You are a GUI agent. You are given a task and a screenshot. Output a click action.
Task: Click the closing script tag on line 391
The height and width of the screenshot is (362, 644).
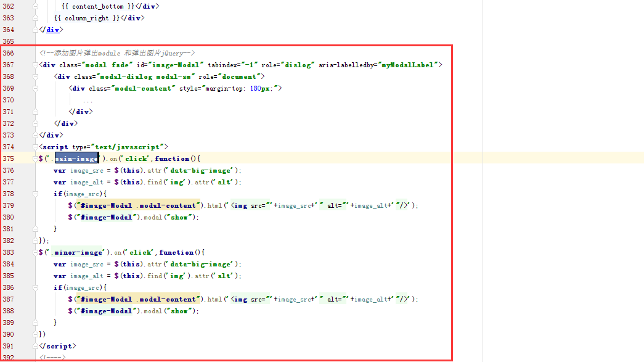click(x=57, y=346)
